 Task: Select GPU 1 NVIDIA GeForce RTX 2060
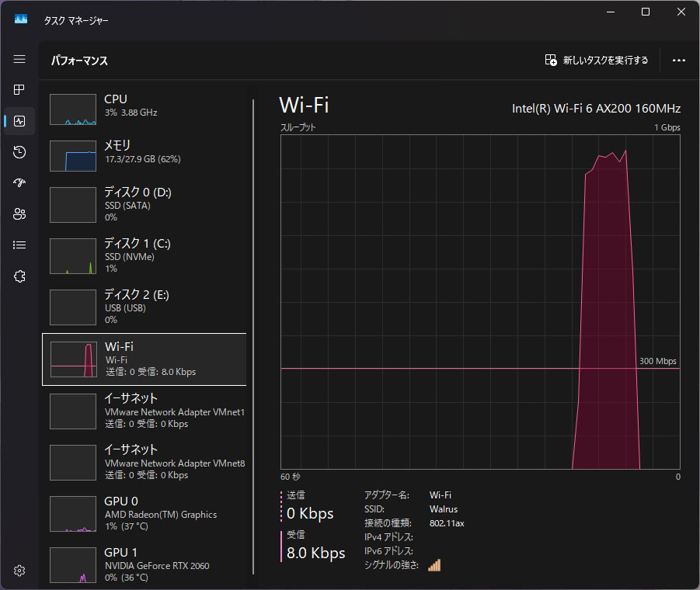[x=145, y=564]
